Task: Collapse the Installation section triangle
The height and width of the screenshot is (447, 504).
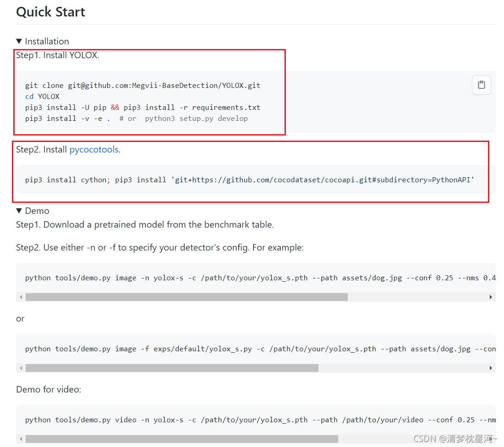Action: tap(19, 41)
